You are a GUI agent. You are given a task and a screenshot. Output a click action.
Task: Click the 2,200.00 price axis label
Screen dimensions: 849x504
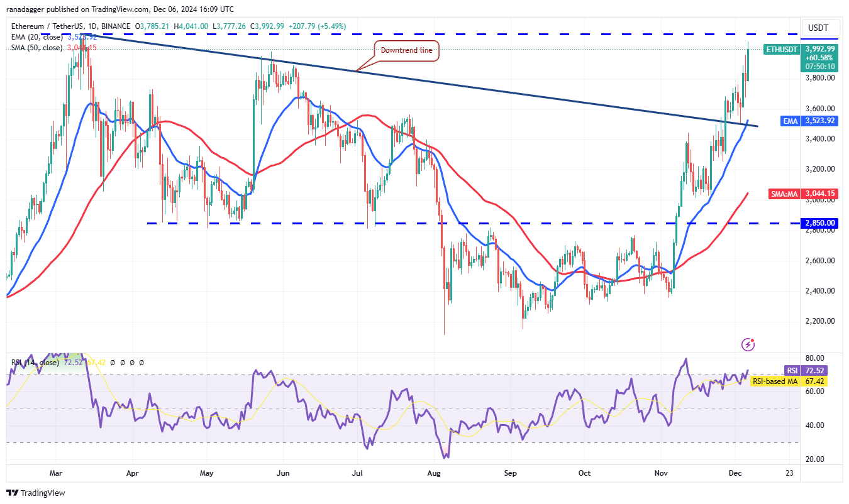click(x=821, y=321)
